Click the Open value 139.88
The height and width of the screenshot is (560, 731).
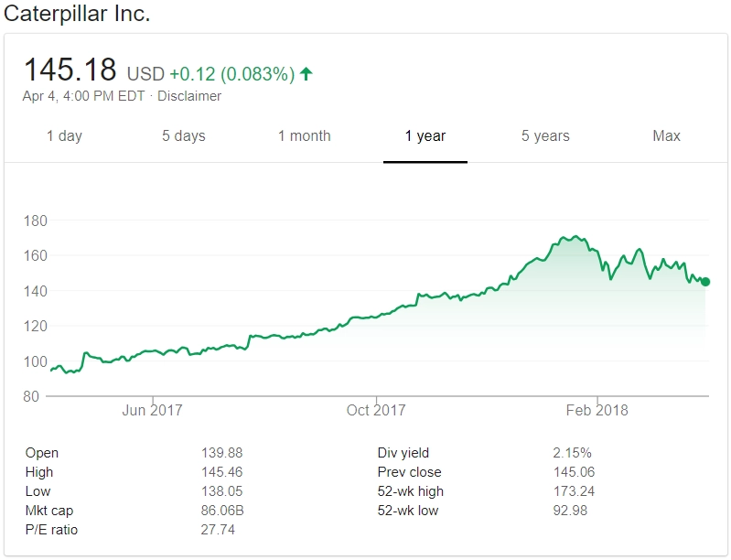coord(222,453)
